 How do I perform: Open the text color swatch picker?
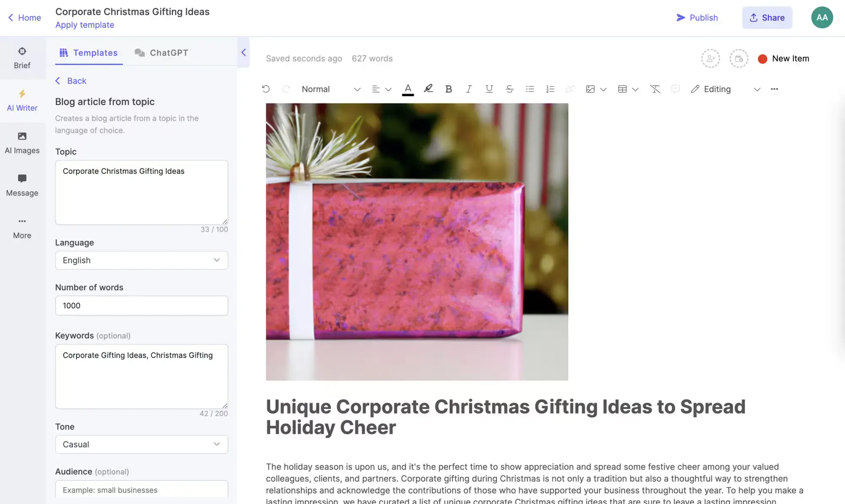(407, 89)
